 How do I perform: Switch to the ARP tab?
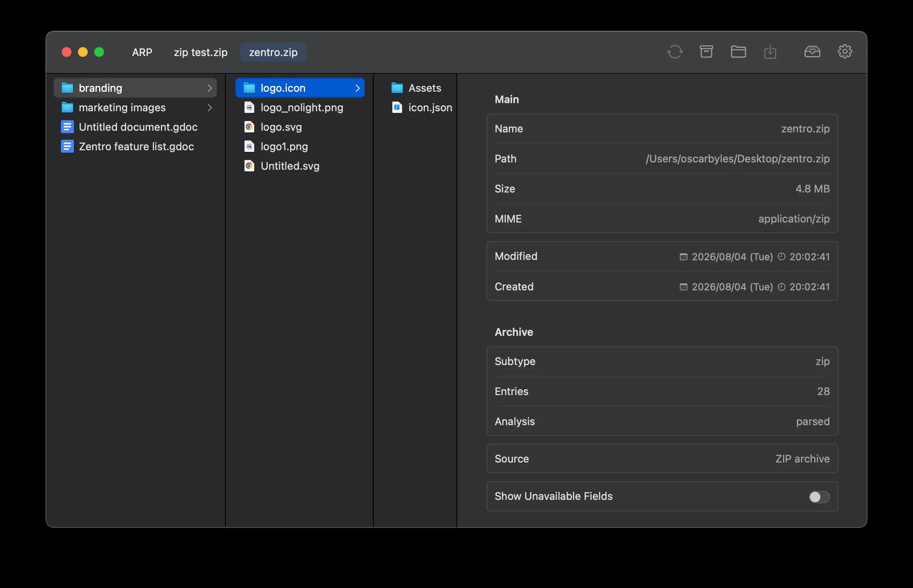click(x=142, y=52)
